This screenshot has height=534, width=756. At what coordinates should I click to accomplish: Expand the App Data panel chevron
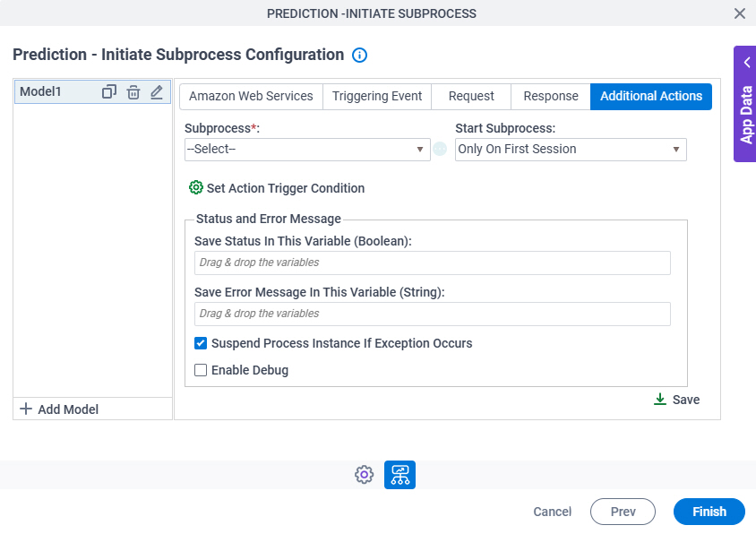click(747, 63)
